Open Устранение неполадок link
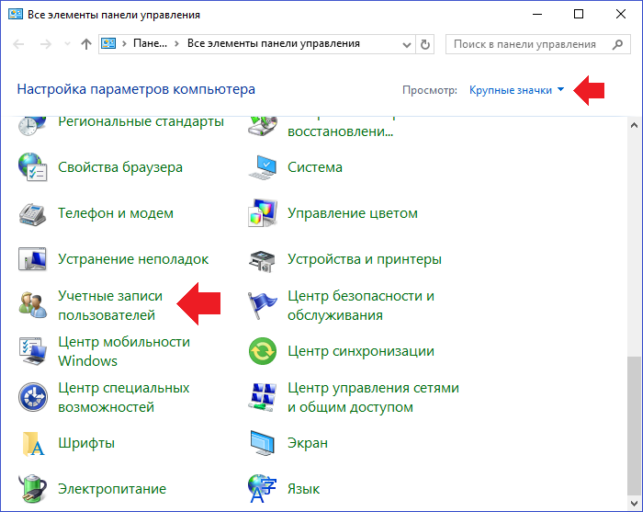 [133, 259]
